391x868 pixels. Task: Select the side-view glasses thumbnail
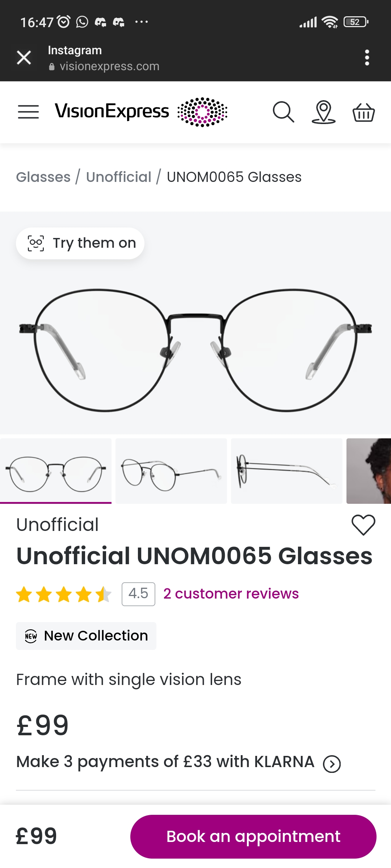pyautogui.click(x=287, y=471)
